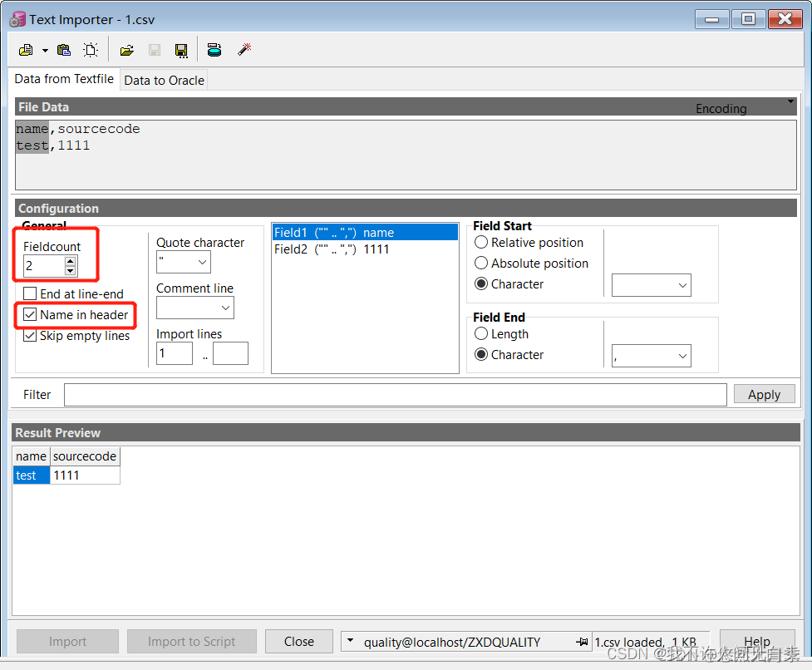Open the dropdown arrow beside Open data file

point(45,50)
